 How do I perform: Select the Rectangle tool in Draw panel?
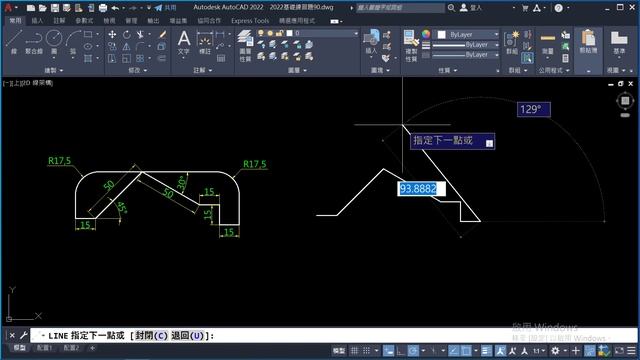(x=88, y=35)
